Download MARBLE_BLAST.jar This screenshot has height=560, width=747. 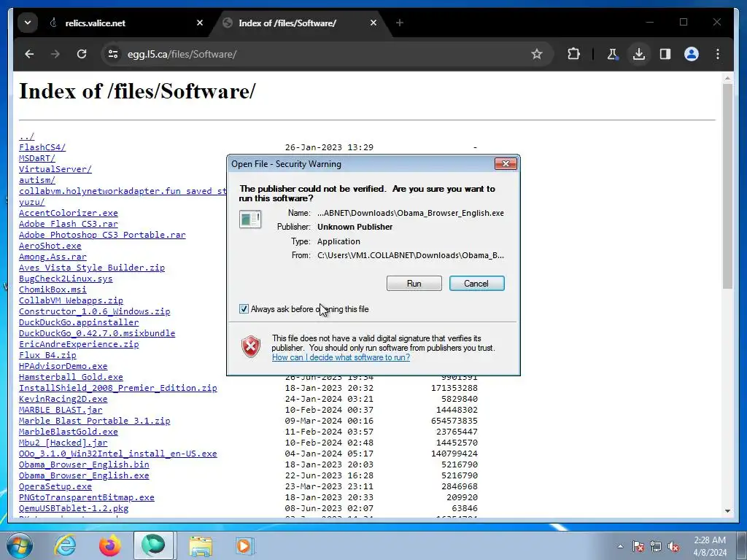click(x=61, y=411)
